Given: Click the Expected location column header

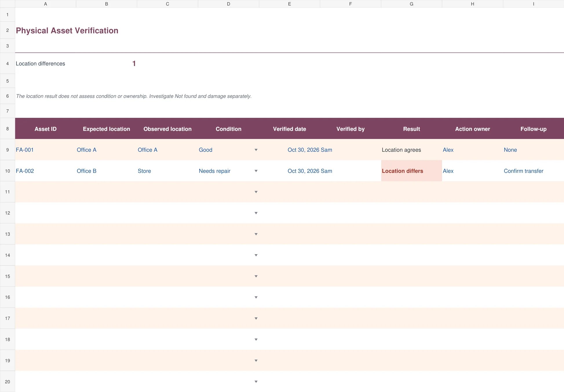Looking at the screenshot, I should (107, 129).
